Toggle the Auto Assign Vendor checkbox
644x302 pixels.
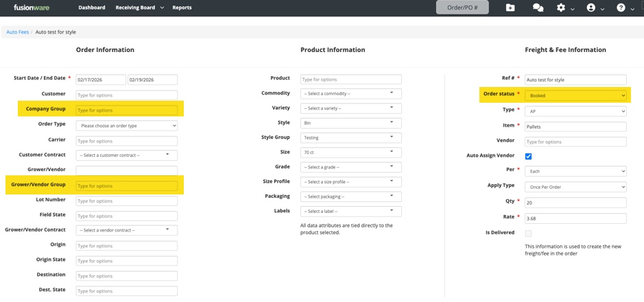tap(528, 156)
